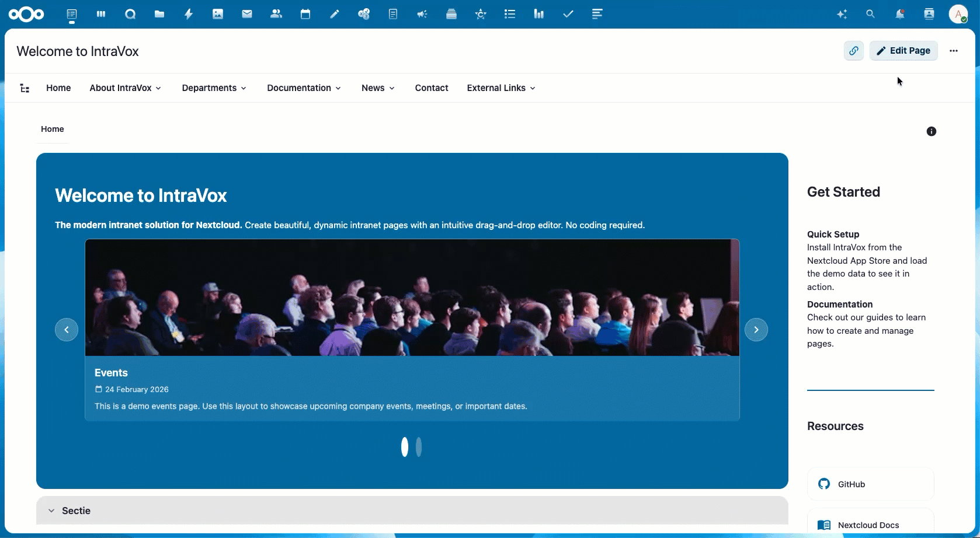
Task: Open the GitHub resource link
Action: (x=871, y=484)
